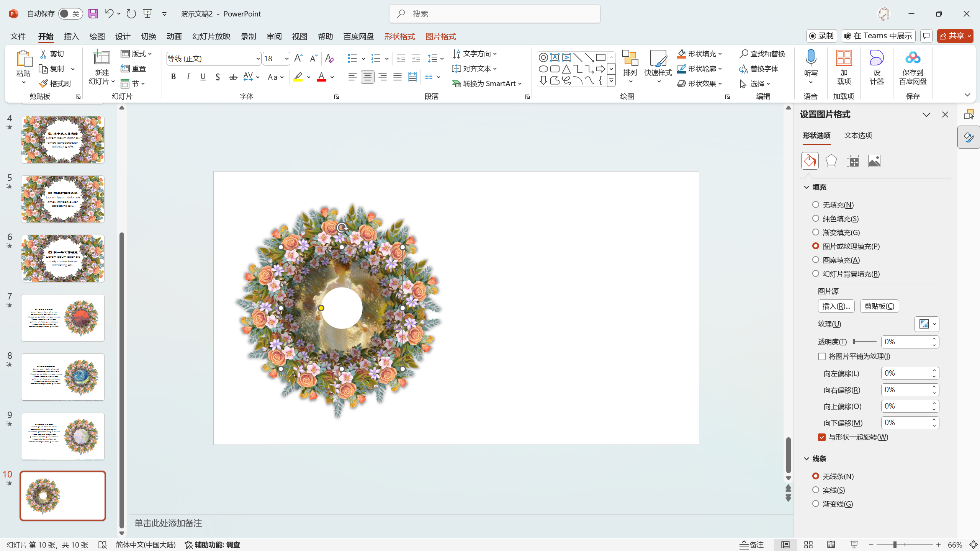Open Dictate (听写) microphone

pos(811,67)
